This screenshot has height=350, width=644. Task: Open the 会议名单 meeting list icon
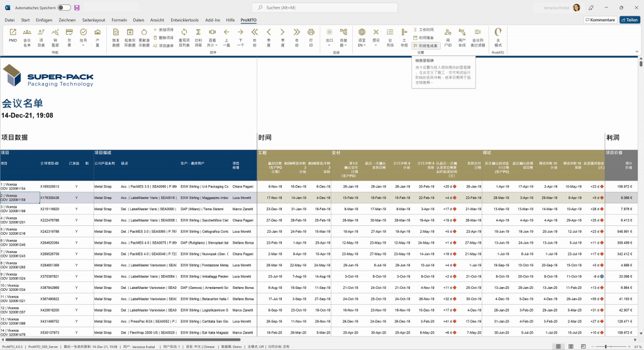click(27, 35)
